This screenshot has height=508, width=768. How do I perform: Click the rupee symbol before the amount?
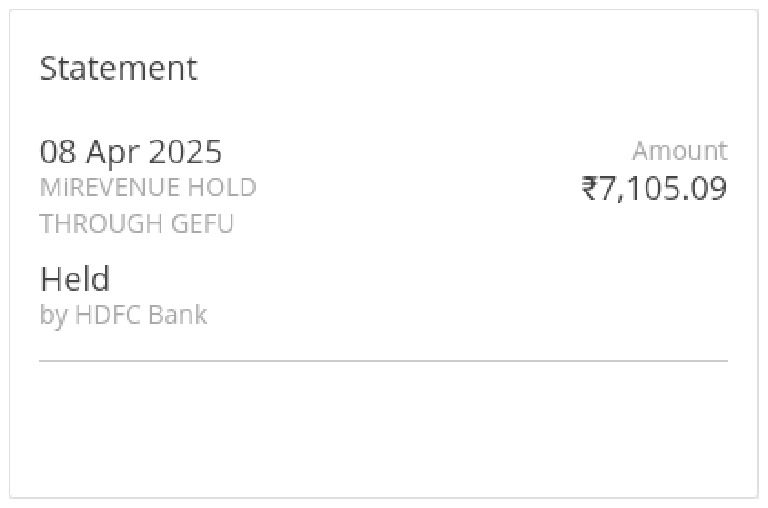[590, 188]
